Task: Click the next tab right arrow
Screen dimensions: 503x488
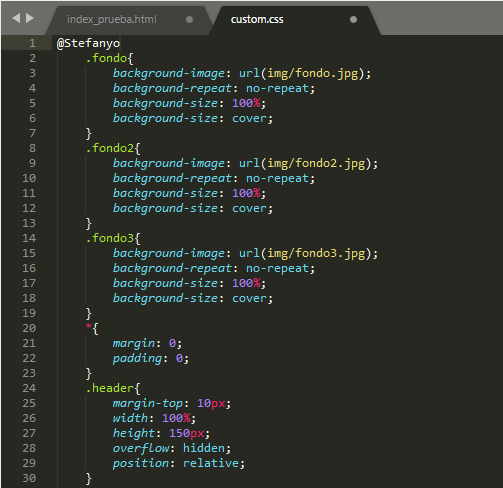Action: 30,18
